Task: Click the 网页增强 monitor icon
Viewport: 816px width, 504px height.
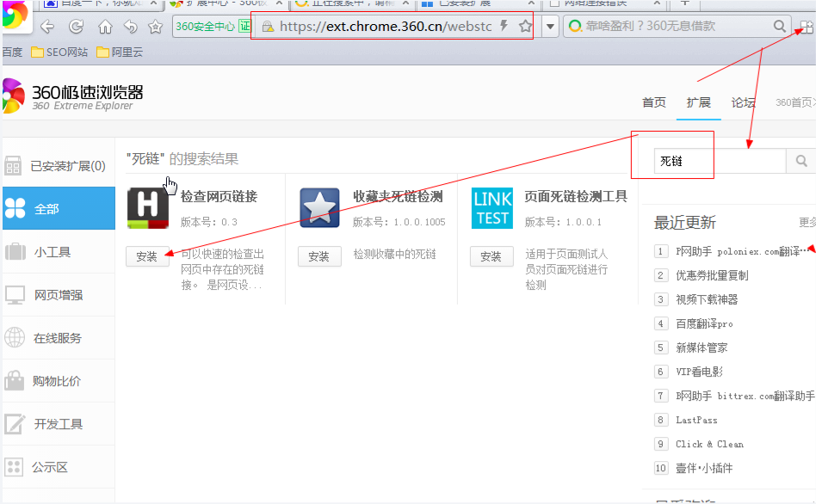Action: tap(15, 295)
